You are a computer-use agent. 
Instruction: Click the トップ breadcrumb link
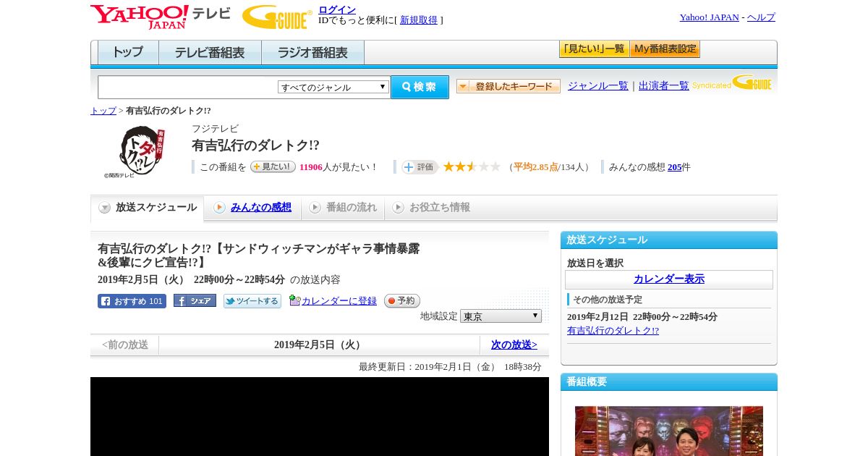click(x=103, y=111)
